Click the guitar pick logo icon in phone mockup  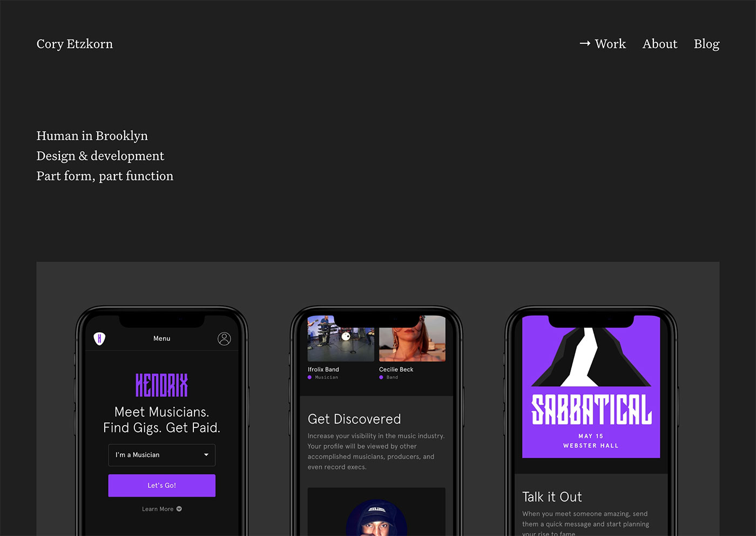[x=99, y=338]
